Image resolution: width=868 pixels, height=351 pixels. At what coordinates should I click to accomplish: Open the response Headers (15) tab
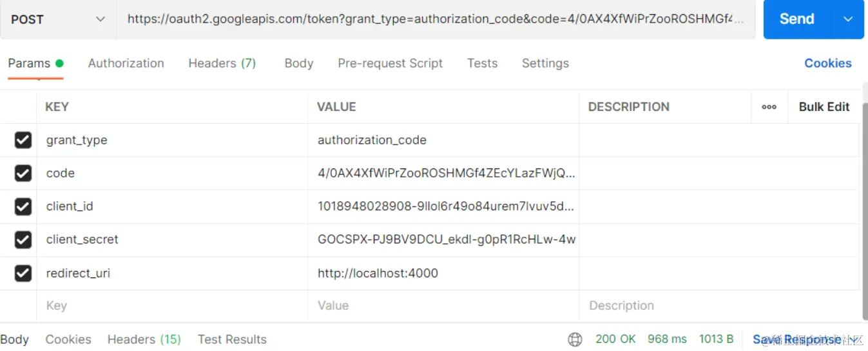tap(144, 339)
